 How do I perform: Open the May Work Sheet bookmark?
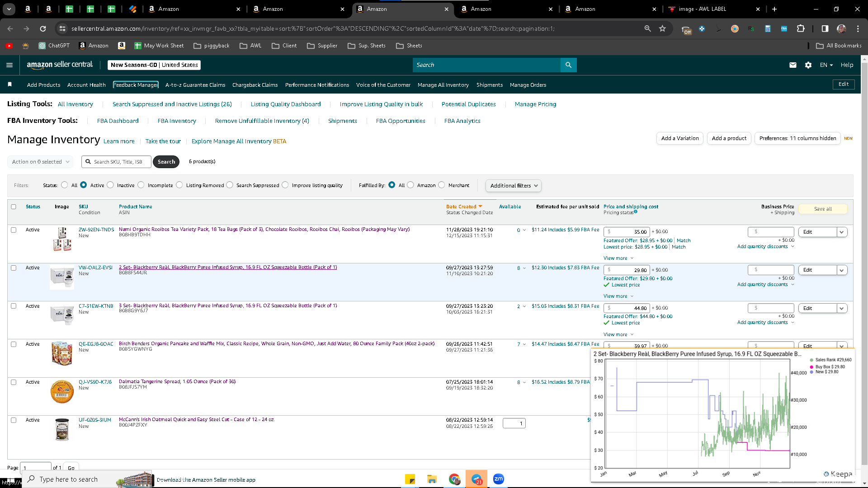159,46
